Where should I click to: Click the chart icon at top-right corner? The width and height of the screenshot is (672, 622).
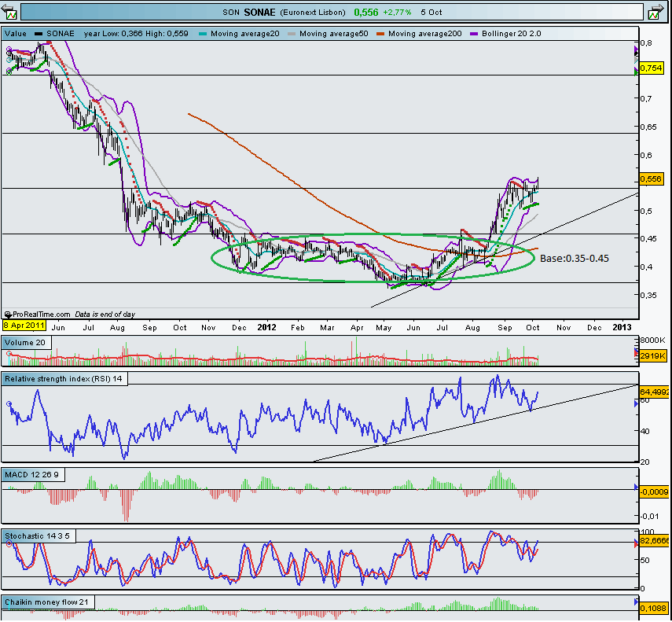point(655,13)
